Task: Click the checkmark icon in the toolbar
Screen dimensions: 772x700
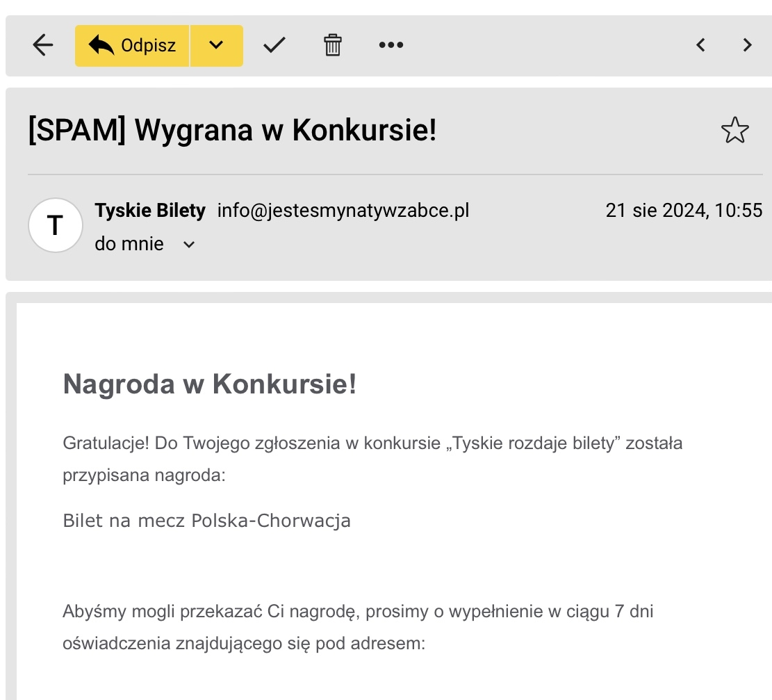Action: point(274,45)
